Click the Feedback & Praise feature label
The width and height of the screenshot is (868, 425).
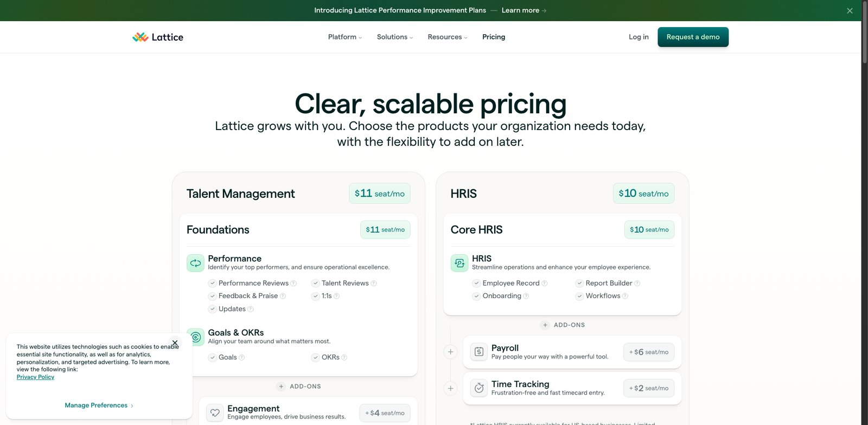point(248,296)
